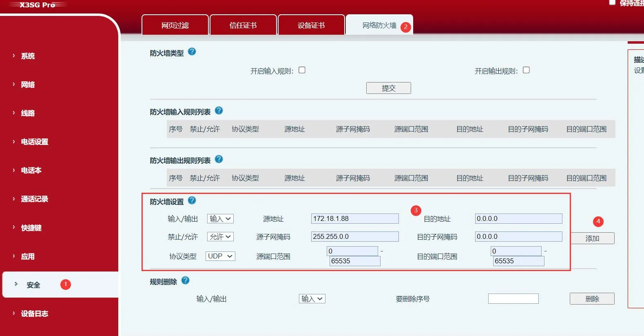The width and height of the screenshot is (644, 336).
Task: Tick the 保持连接 checkbox at top right
Action: (x=612, y=2)
